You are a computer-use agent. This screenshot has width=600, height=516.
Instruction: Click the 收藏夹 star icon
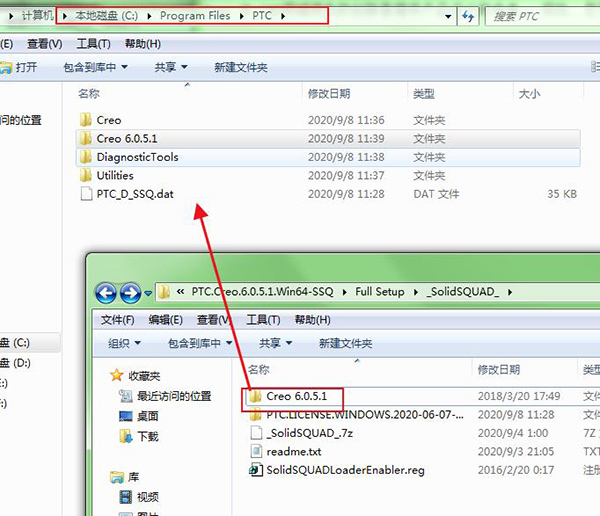116,376
